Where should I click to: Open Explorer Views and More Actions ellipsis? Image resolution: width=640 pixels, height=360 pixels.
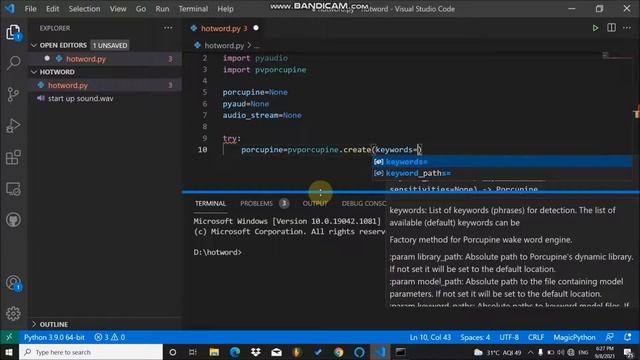pos(168,28)
